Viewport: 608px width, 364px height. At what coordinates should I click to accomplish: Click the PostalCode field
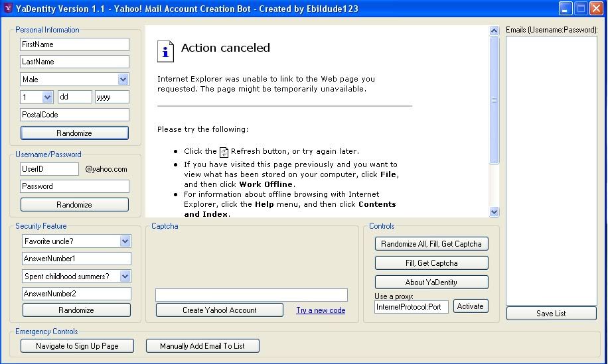(x=74, y=115)
